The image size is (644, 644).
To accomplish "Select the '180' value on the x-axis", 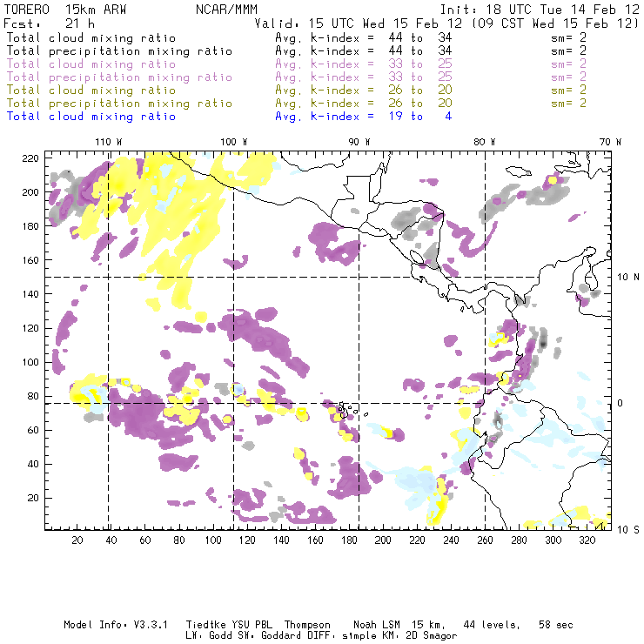I will 349,540.
